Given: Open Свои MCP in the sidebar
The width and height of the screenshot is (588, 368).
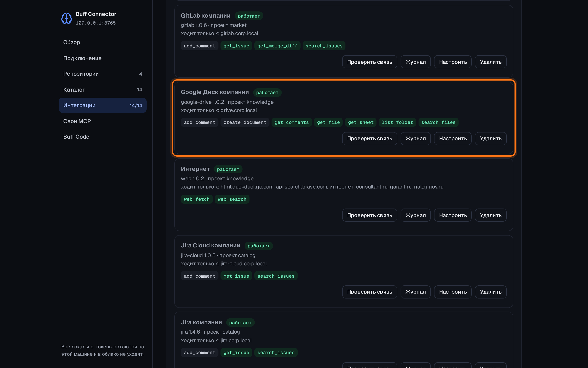Looking at the screenshot, I should (x=102, y=121).
